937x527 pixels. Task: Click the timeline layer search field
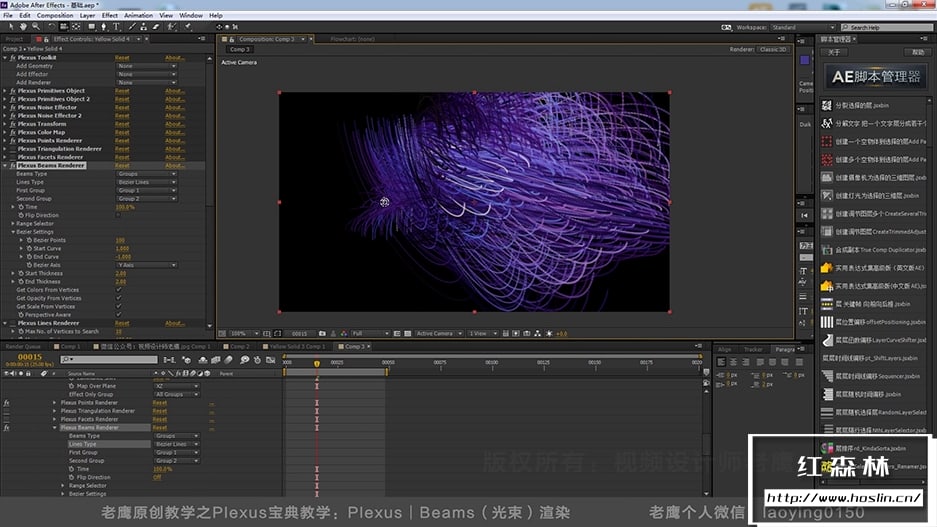(x=109, y=360)
